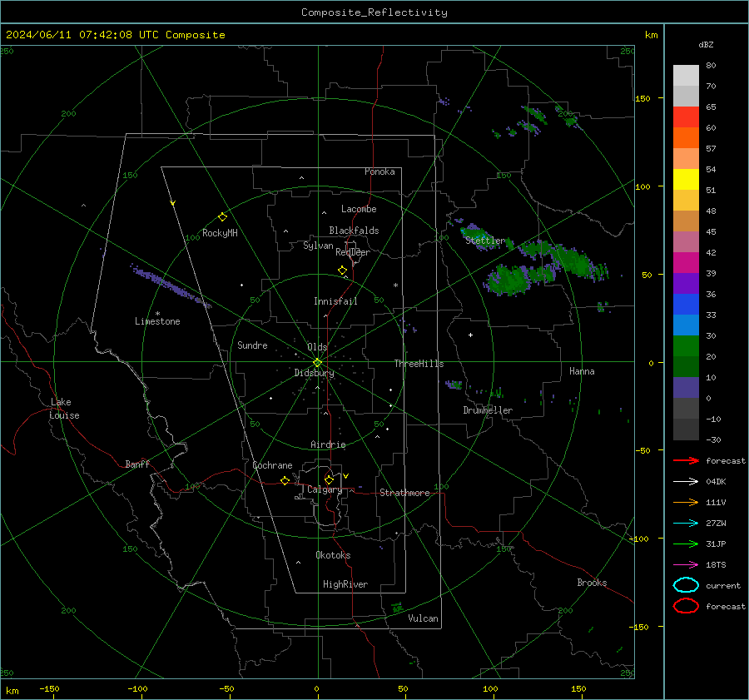Click the yellow diamond marker below RedDeer
Image resolution: width=749 pixels, height=700 pixels.
[342, 271]
